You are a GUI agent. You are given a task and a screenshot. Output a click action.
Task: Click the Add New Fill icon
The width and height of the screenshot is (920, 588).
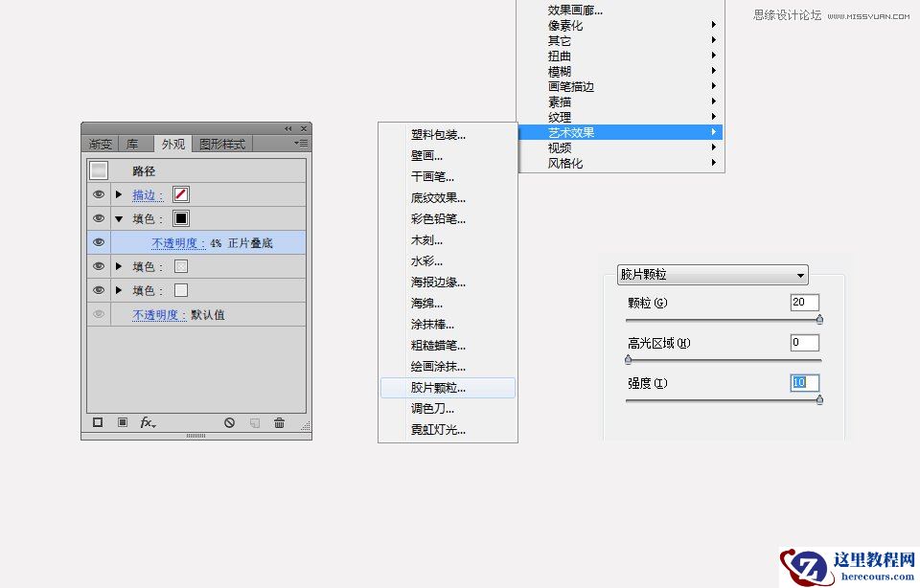pyautogui.click(x=123, y=422)
